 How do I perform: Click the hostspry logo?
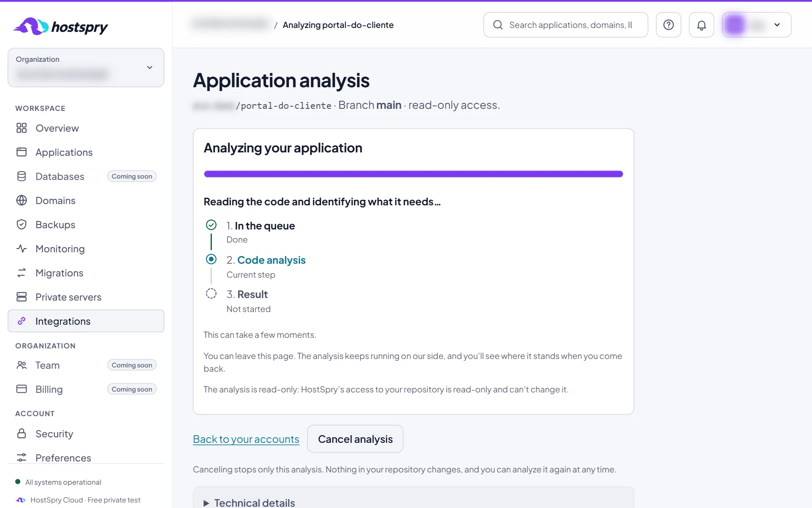coord(60,27)
